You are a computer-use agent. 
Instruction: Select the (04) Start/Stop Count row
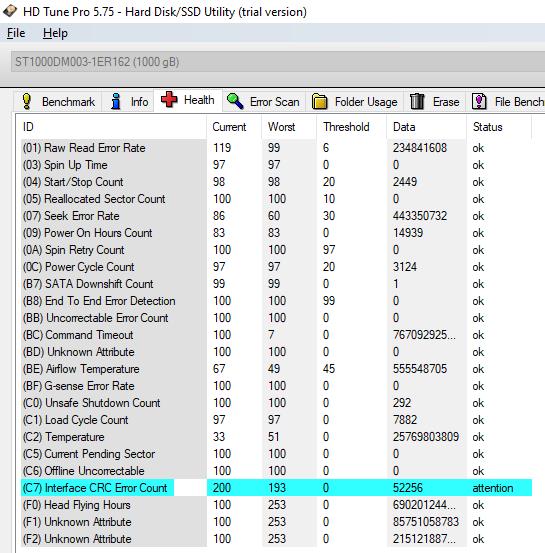[277, 182]
